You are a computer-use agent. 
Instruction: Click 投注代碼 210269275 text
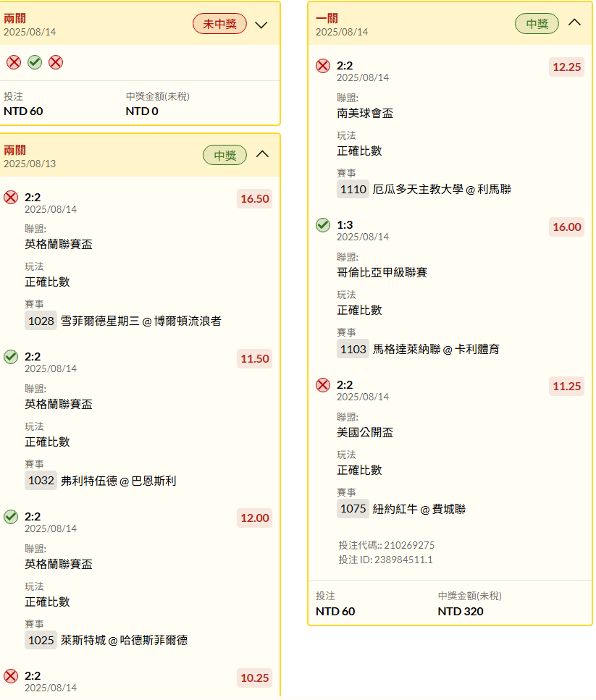pos(387,545)
